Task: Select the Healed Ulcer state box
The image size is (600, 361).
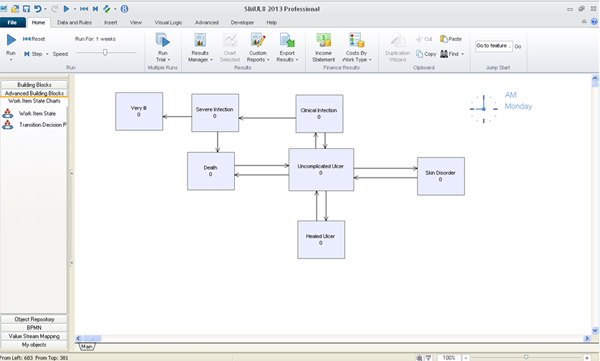Action: 321,240
